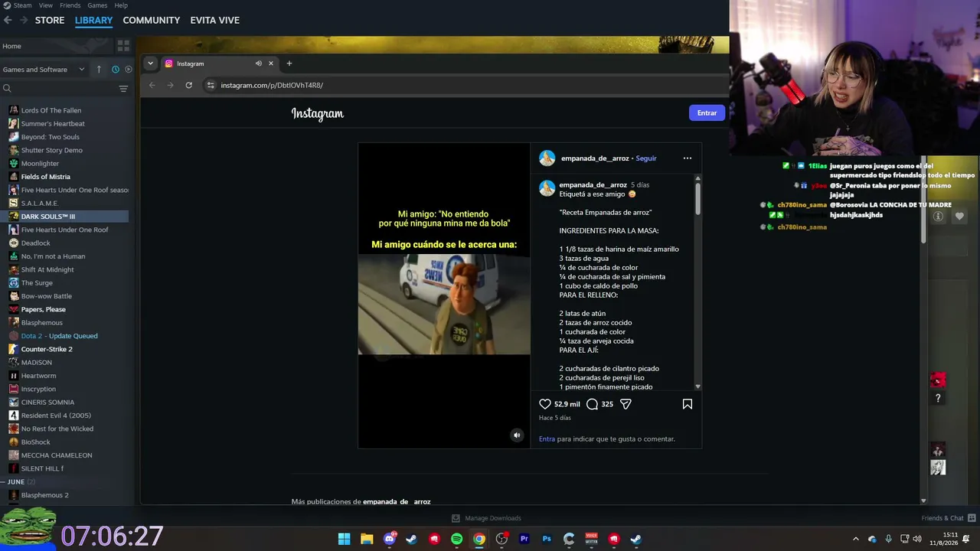980x551 pixels.
Task: Go forward in the embedded browser
Action: [x=170, y=85]
